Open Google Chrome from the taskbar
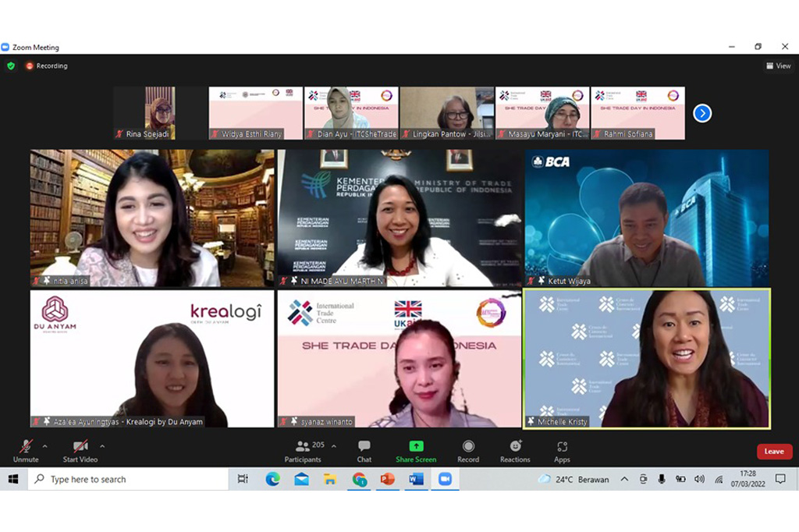 [x=359, y=479]
